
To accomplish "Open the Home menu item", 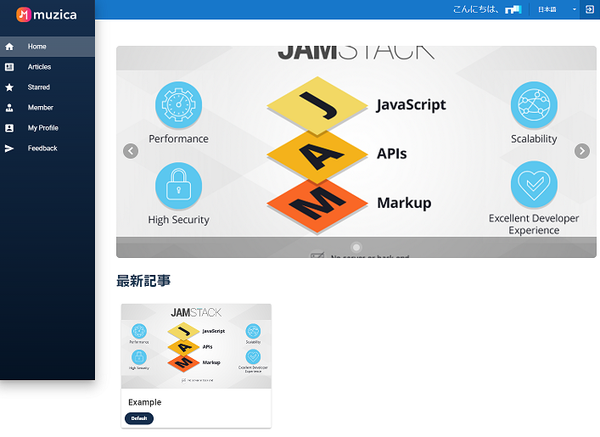I will coord(47,47).
